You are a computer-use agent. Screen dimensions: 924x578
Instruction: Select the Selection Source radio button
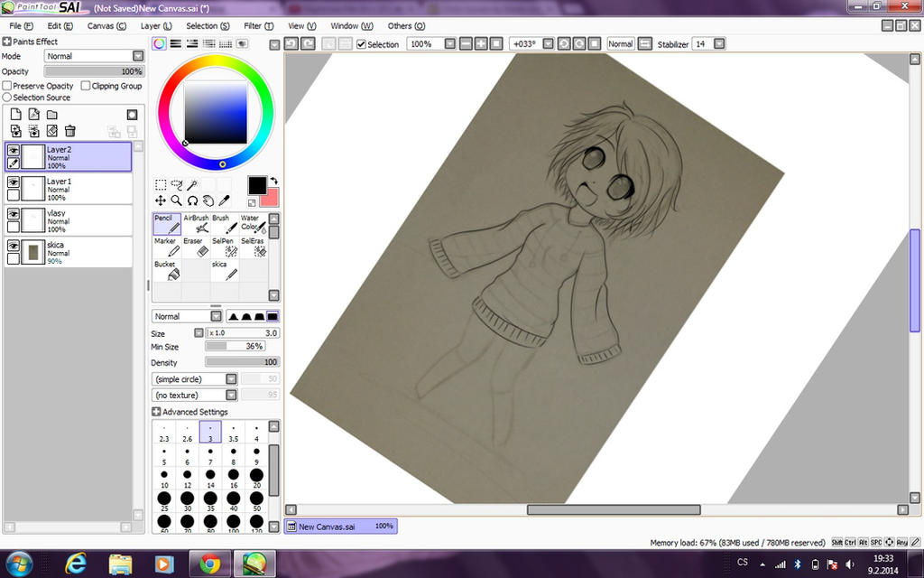[7, 97]
